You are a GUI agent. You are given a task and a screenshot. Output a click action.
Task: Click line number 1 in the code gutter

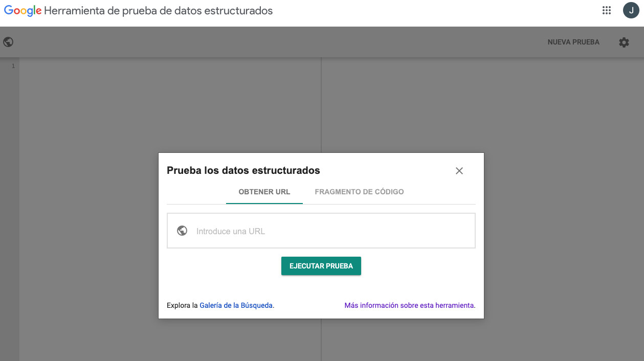click(13, 65)
